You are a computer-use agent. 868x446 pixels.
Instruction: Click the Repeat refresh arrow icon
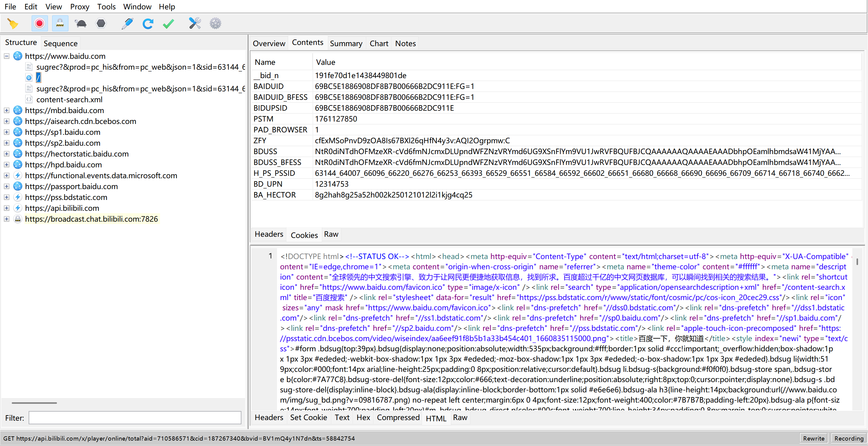(148, 24)
